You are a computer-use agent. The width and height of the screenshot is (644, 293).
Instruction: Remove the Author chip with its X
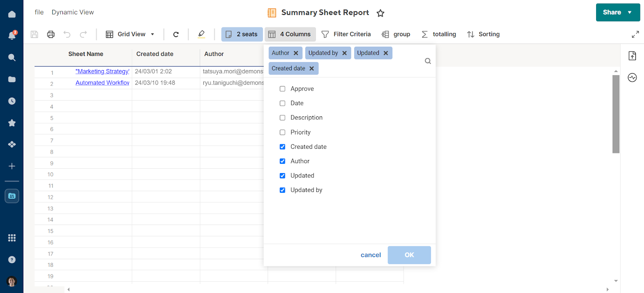[296, 53]
